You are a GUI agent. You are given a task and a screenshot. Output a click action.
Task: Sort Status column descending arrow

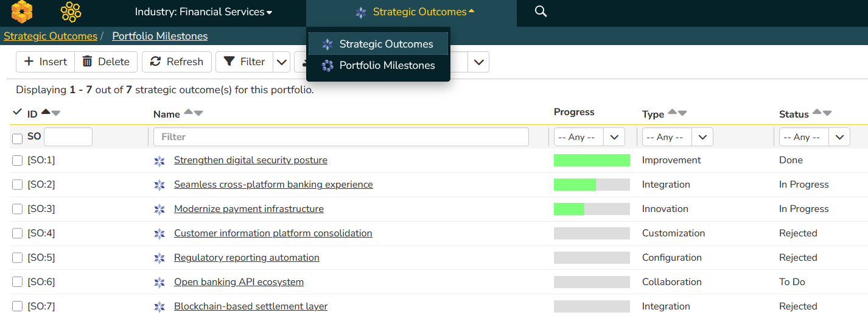[x=827, y=113]
